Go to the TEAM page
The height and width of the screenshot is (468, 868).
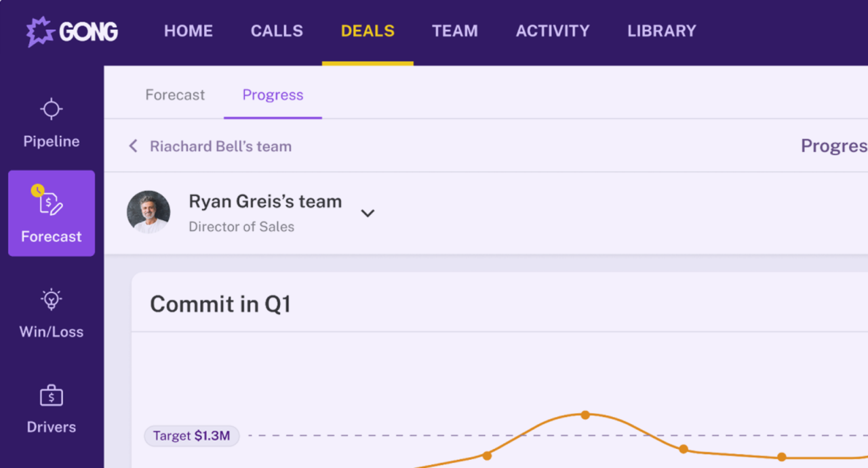pos(455,31)
